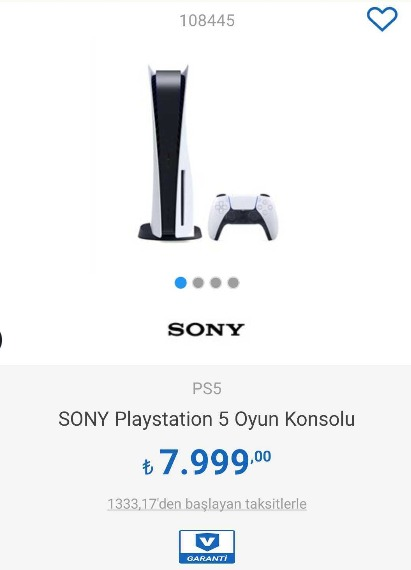The height and width of the screenshot is (570, 411).
Task: Tap the SONY brand logo
Action: point(206,330)
